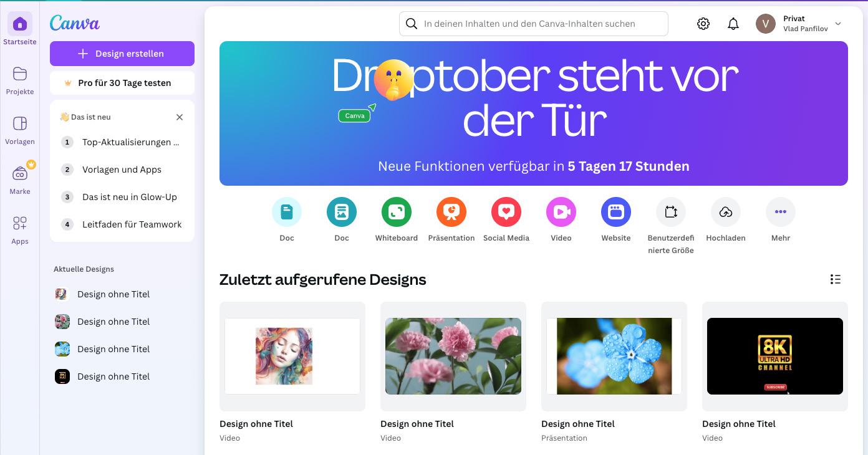Expand the Mehr options circle
The height and width of the screenshot is (455, 868).
[x=781, y=212]
